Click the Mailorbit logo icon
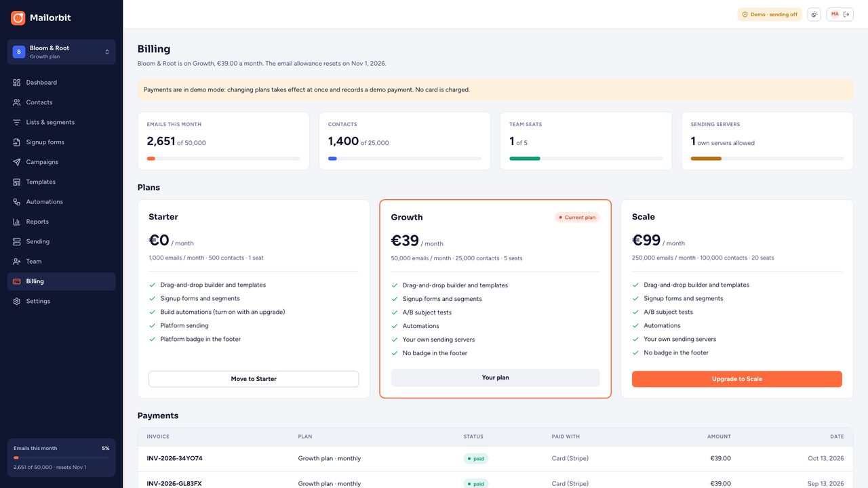This screenshot has width=868, height=488. click(18, 18)
